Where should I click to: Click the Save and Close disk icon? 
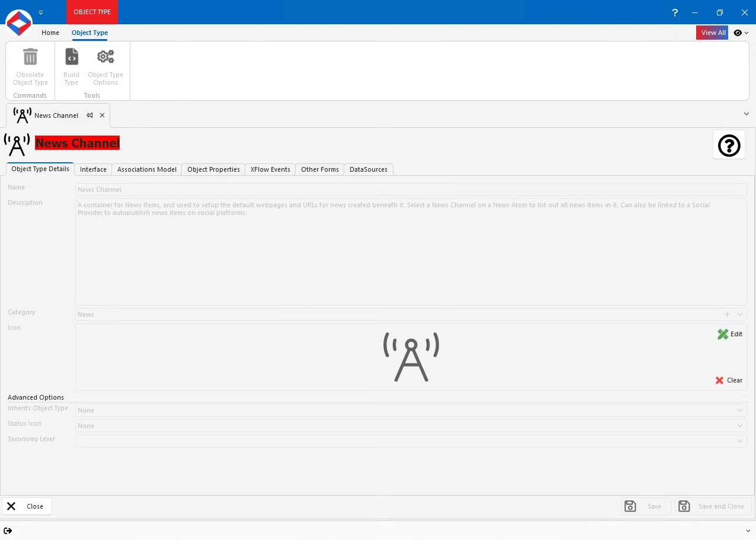pos(684,506)
